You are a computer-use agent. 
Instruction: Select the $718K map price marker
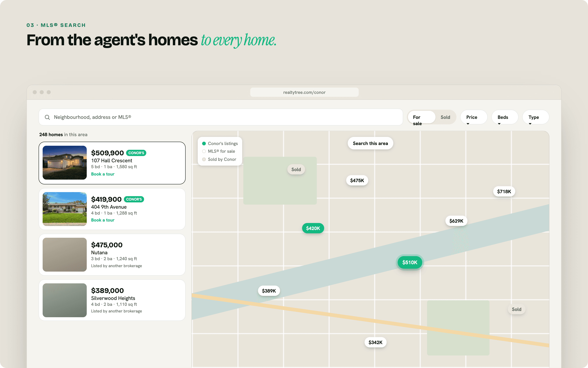504,192
